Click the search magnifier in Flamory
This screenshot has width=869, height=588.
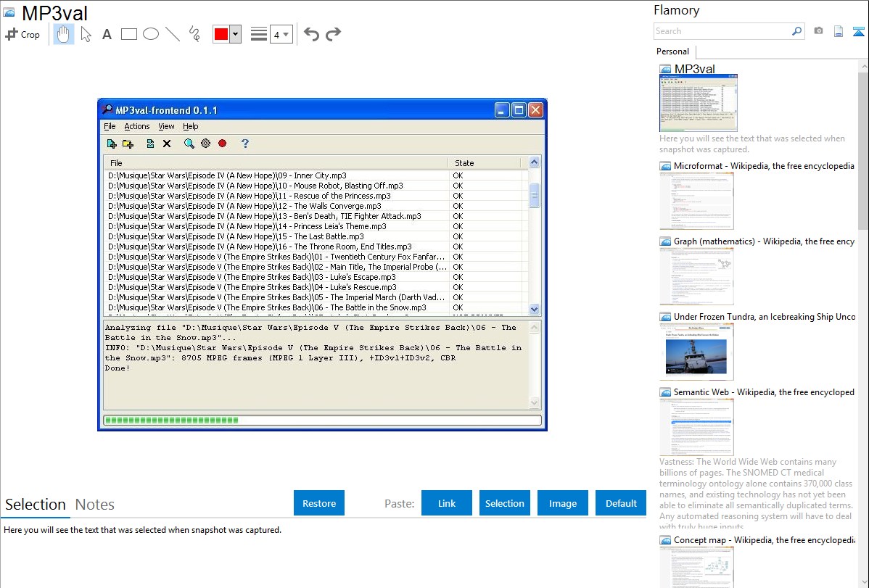[x=797, y=31]
